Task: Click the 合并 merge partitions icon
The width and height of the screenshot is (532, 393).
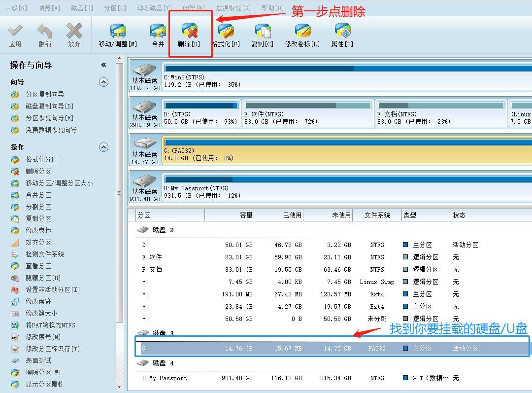Action: (158, 31)
